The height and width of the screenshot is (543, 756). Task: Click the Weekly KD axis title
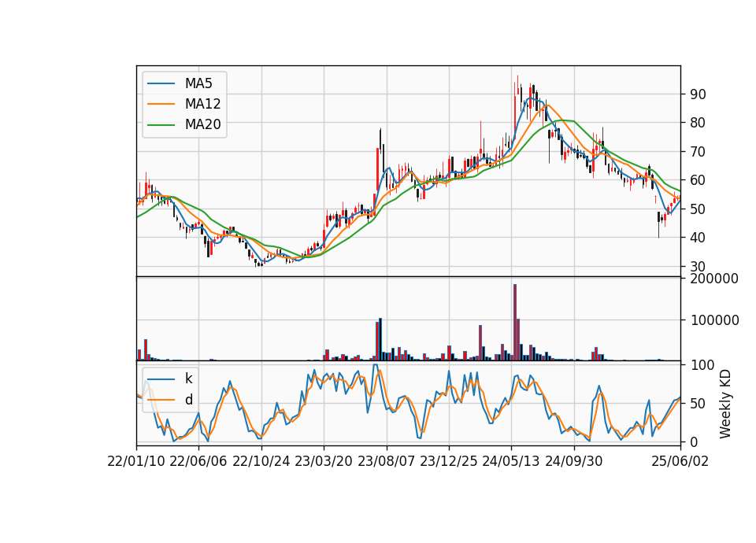coord(725,404)
